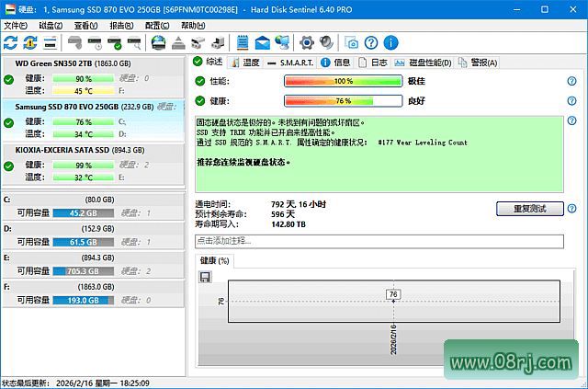Open the 文件(F) menu
588x389 pixels.
16,26
